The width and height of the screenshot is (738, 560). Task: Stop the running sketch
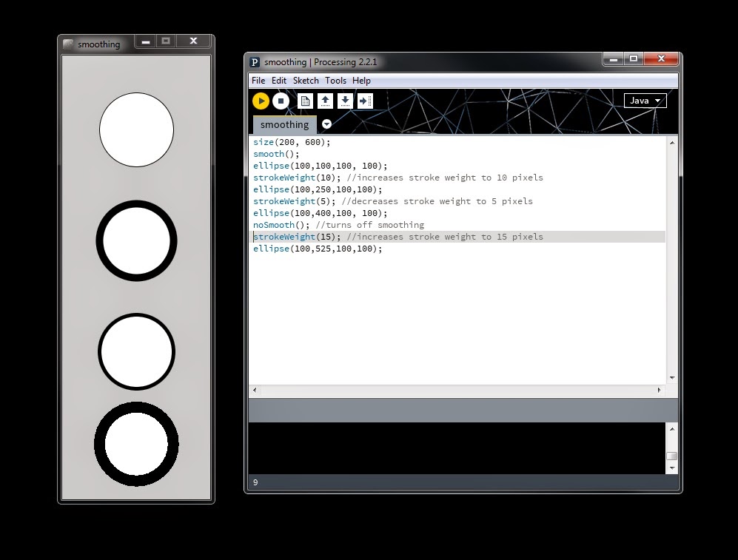pyautogui.click(x=281, y=101)
